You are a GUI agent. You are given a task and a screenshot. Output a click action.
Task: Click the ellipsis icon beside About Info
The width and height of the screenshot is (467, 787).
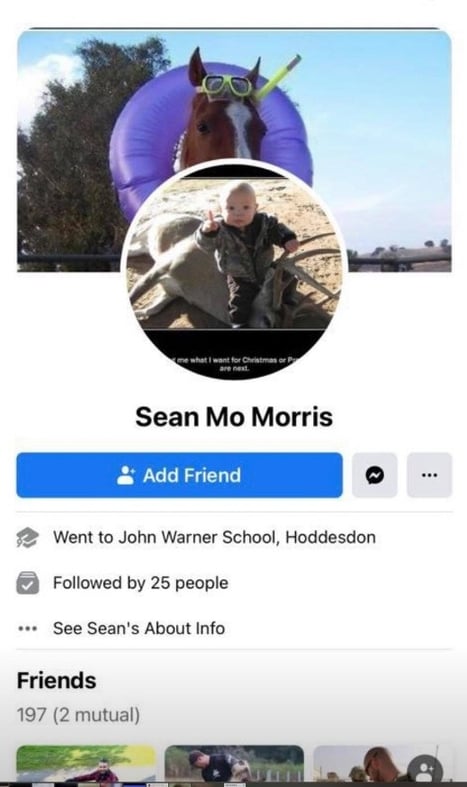tap(27, 628)
